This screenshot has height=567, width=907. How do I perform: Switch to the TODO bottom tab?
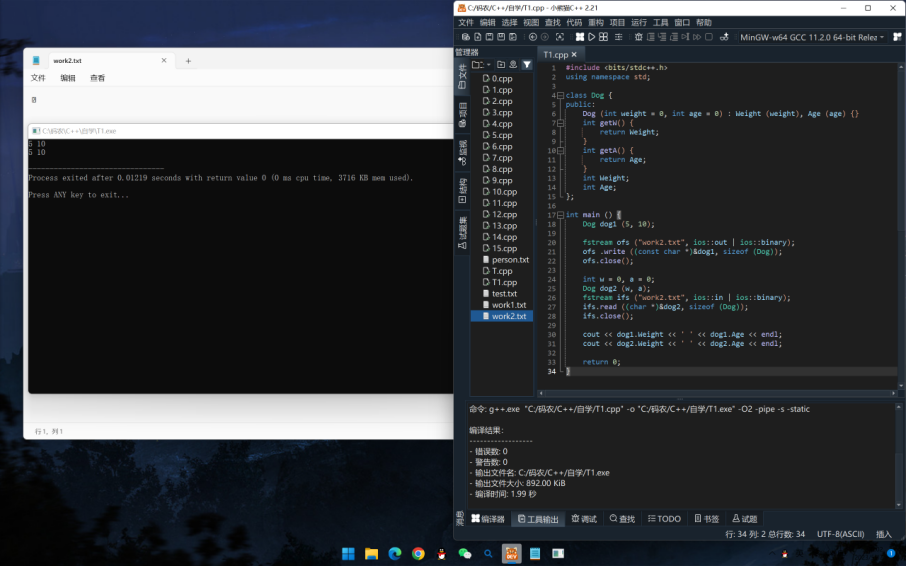pos(664,519)
